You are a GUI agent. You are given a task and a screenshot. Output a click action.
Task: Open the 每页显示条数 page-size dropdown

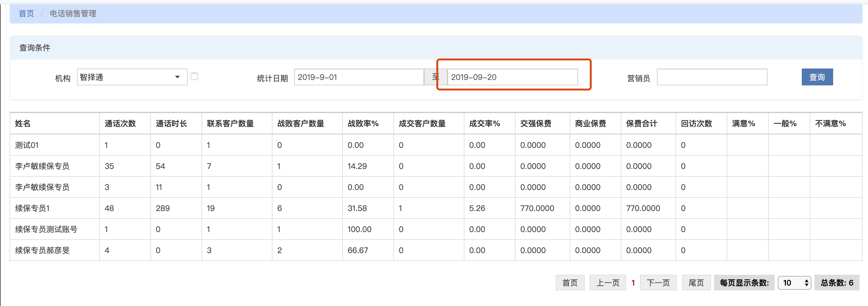(794, 283)
